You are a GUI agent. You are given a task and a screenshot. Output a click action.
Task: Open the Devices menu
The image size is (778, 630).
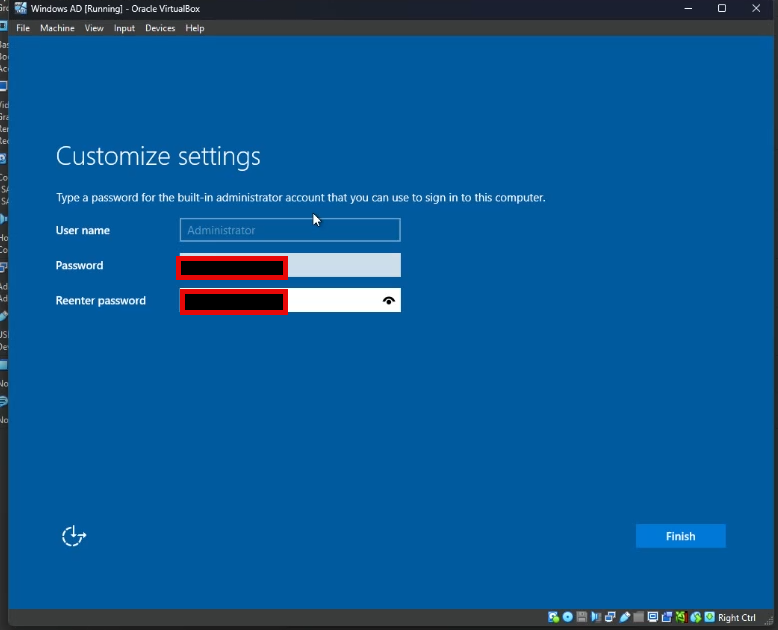(x=160, y=28)
